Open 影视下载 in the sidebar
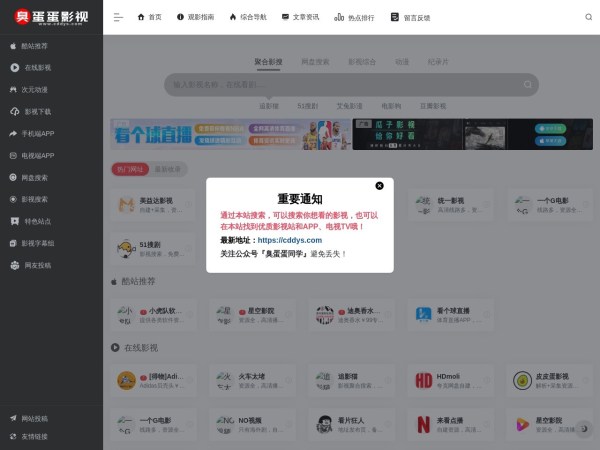The height and width of the screenshot is (450, 600). coord(36,112)
